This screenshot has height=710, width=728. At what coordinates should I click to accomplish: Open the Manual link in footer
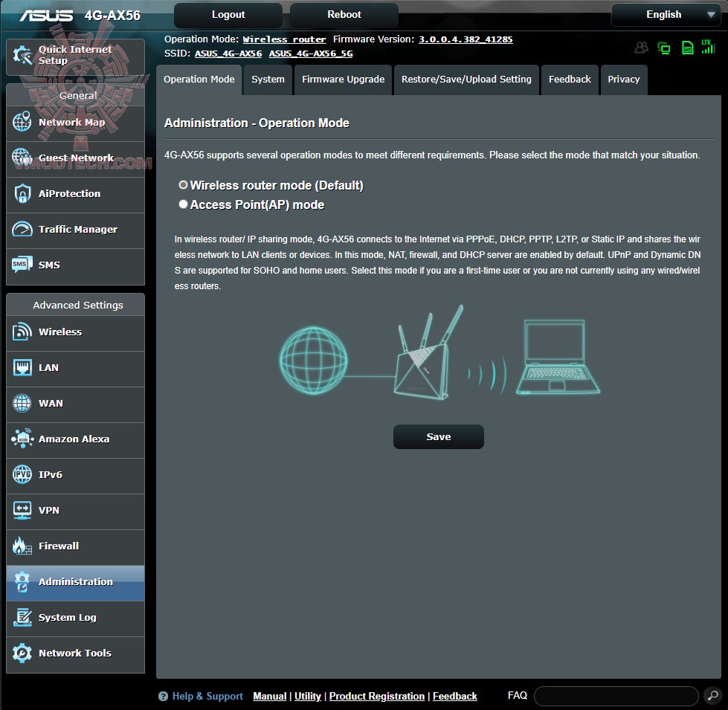click(270, 696)
